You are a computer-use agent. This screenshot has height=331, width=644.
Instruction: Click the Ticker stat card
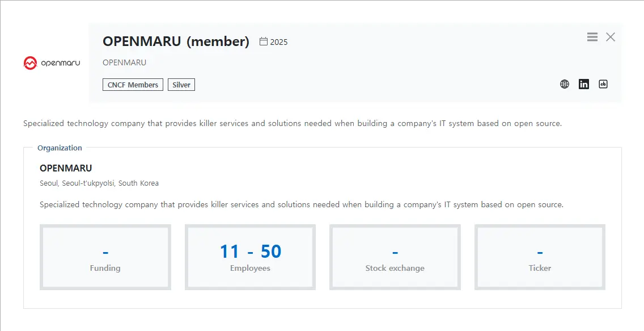[x=540, y=257]
